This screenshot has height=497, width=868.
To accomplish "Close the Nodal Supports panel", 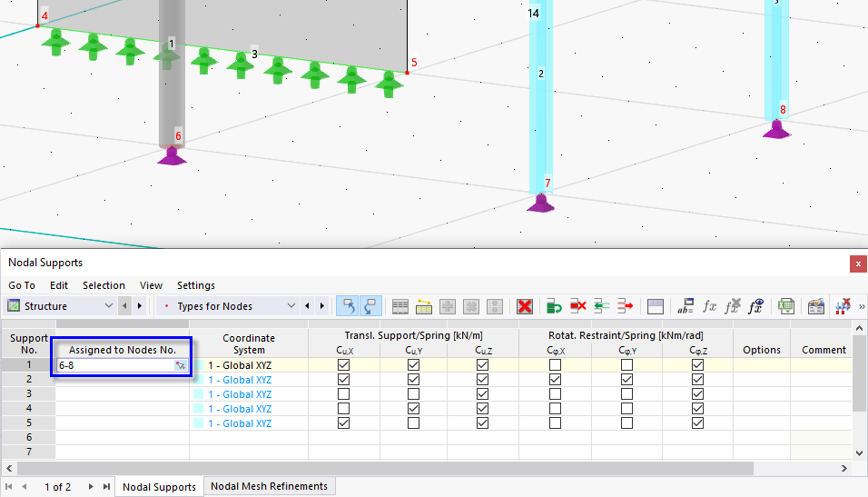I will [x=858, y=263].
